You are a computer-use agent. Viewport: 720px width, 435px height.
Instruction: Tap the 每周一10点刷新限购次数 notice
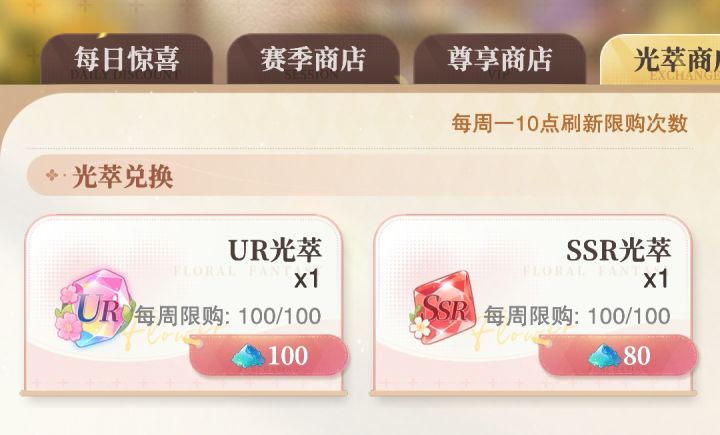point(569,123)
